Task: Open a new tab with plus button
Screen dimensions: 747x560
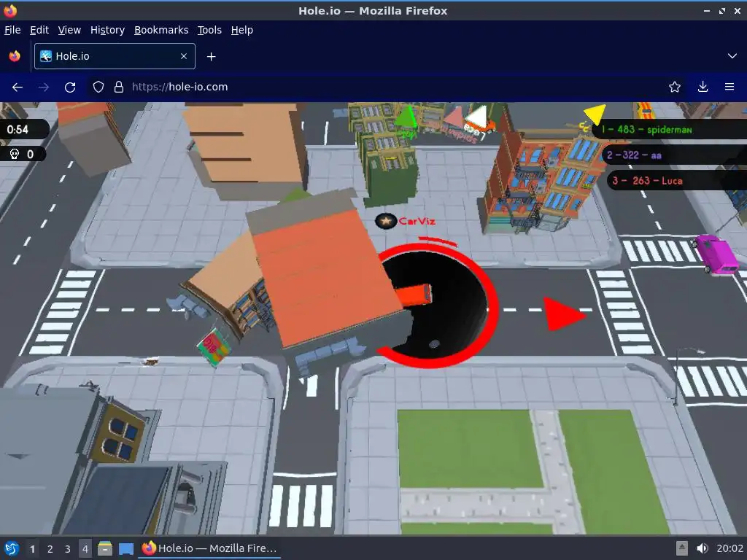Action: tap(211, 57)
